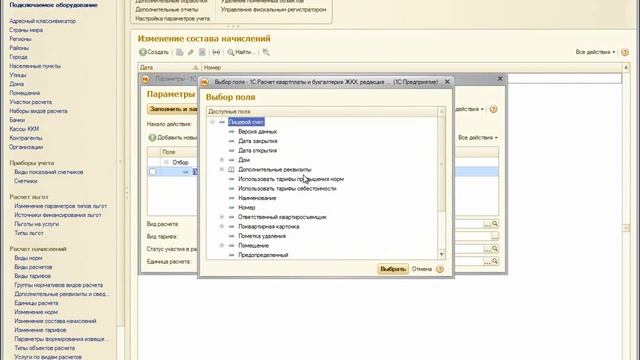Click copy document icon in list toolbar

pos(180,52)
